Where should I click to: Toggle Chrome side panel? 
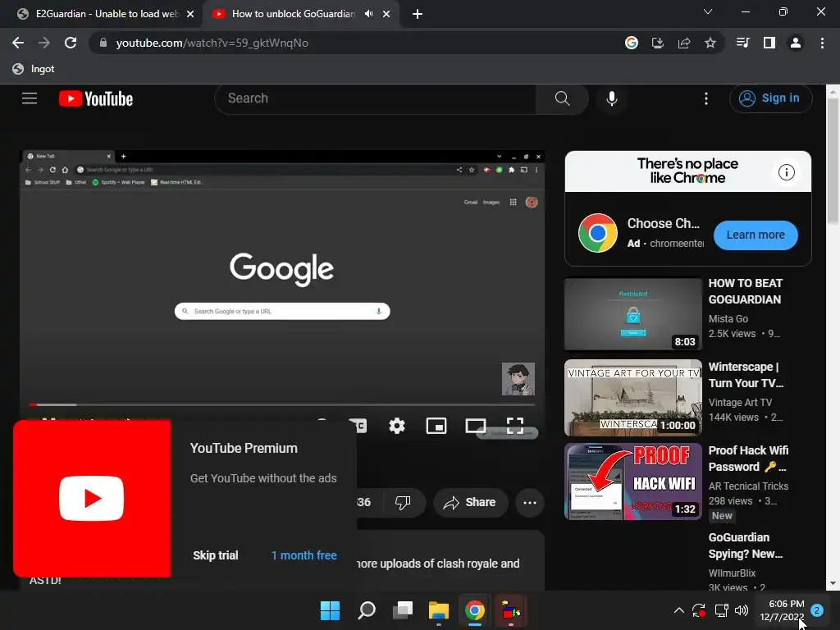[769, 43]
